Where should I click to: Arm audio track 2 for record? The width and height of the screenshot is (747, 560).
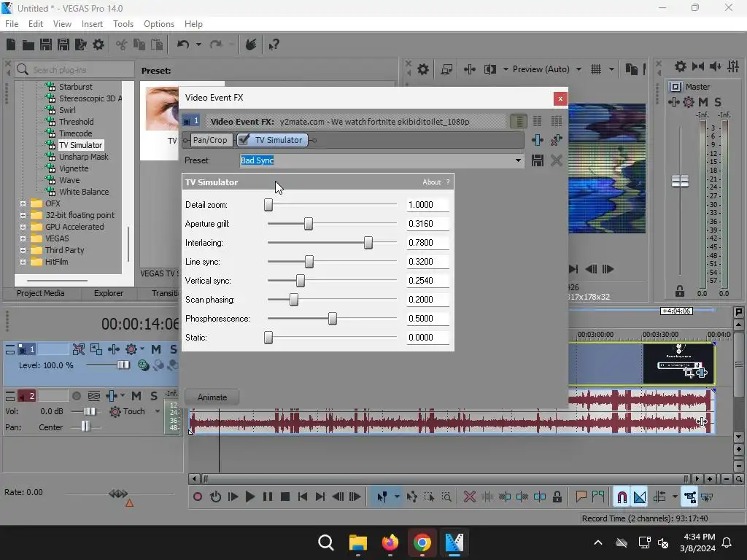point(76,396)
